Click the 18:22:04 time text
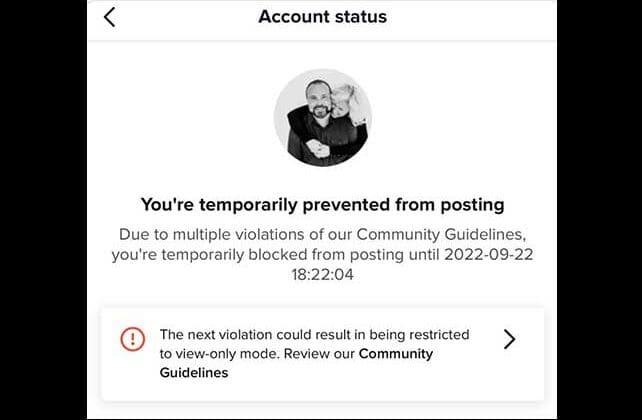 tap(323, 274)
